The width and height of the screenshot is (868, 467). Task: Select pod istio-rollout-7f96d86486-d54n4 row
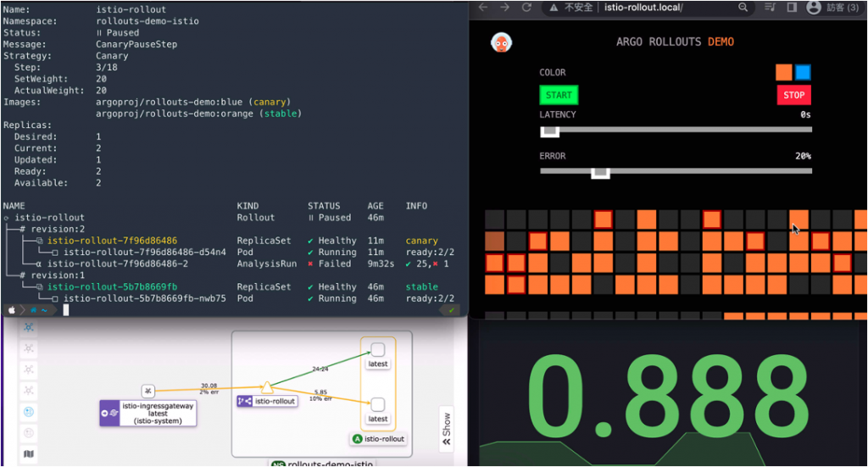point(144,253)
